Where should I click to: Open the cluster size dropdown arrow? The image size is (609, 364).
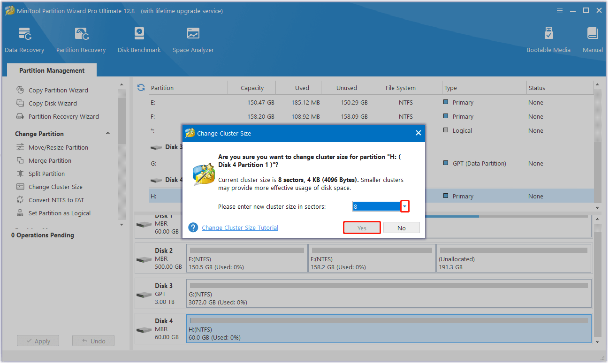pos(405,206)
